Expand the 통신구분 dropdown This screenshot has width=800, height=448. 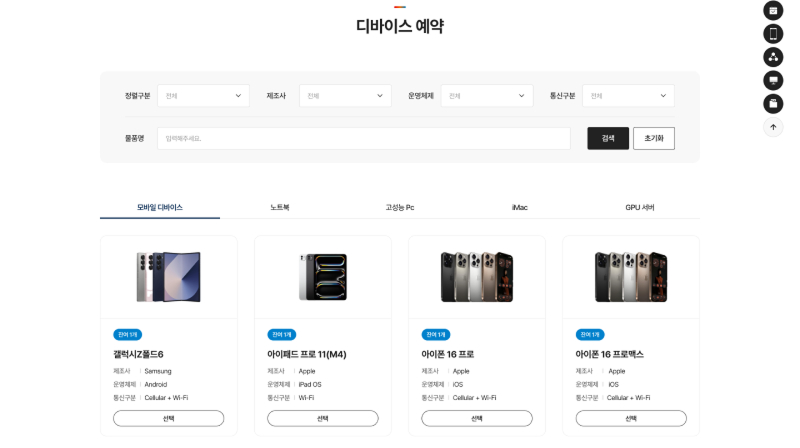628,96
